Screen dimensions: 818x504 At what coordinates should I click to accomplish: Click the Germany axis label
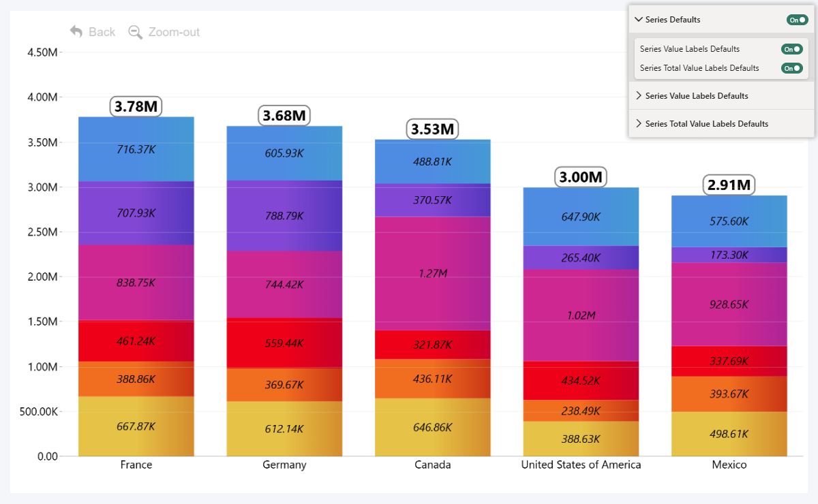[x=284, y=464]
